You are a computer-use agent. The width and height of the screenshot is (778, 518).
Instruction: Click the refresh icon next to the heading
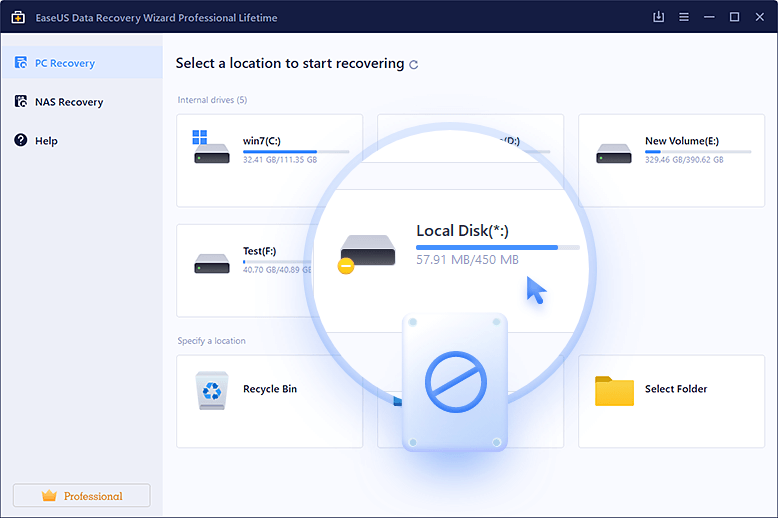click(x=414, y=64)
